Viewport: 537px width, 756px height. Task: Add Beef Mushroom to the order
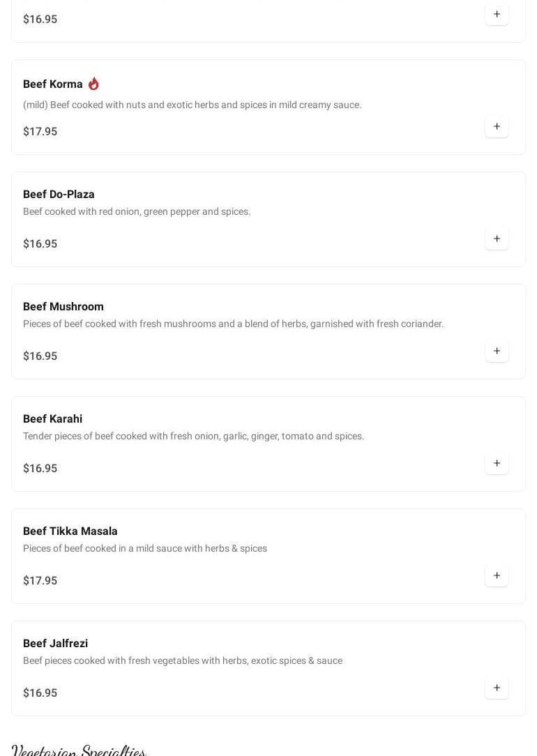[497, 351]
